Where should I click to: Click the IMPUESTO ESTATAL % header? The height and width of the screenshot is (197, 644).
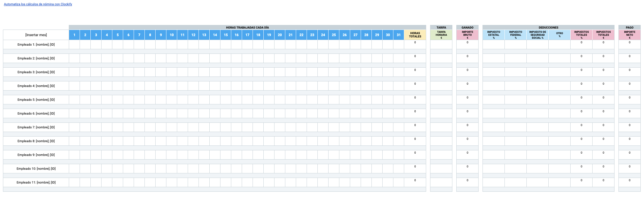[494, 35]
